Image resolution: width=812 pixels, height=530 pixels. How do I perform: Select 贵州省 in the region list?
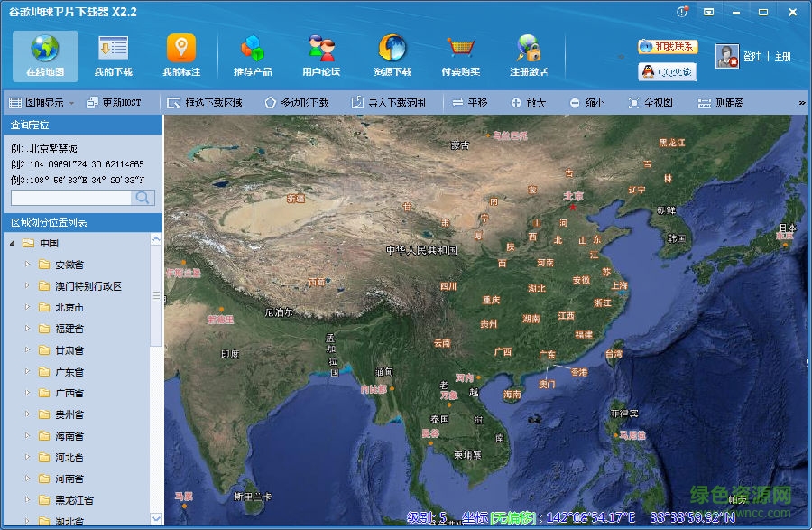tap(69, 414)
